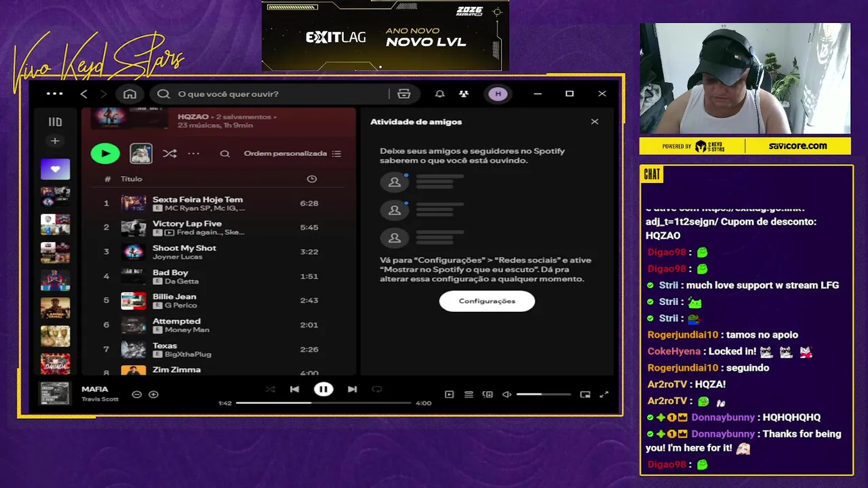Click the minus circle icon beside MAFIA
The height and width of the screenshot is (488, 868).
[136, 394]
